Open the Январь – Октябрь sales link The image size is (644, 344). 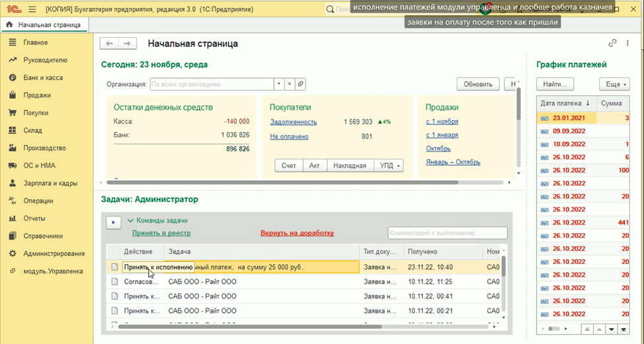point(453,162)
